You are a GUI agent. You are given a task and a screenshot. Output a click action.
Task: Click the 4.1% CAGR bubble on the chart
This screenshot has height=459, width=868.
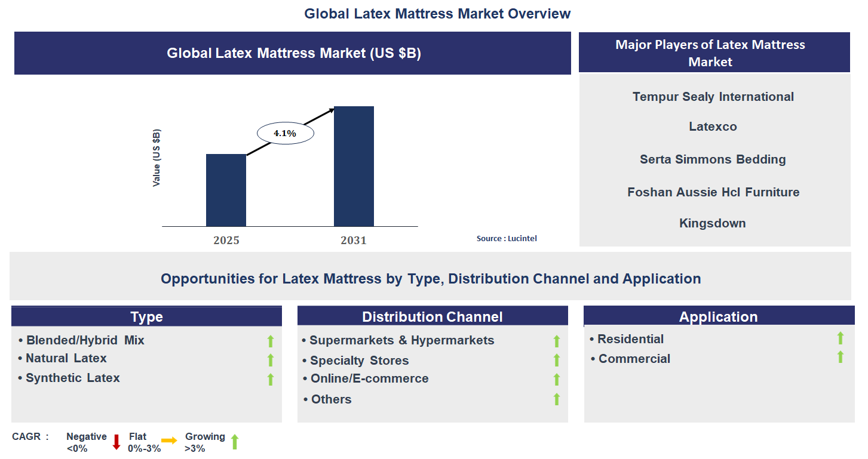(x=285, y=133)
